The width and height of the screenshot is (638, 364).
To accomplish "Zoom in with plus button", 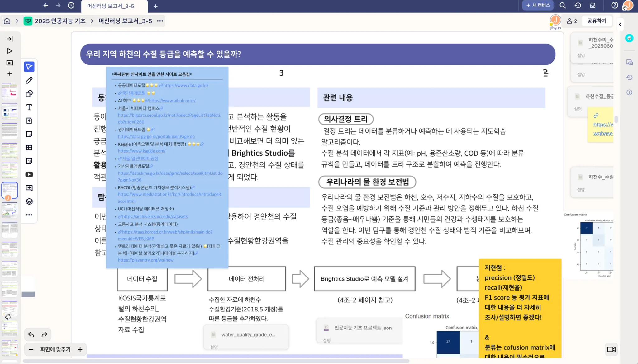I will click(x=80, y=349).
